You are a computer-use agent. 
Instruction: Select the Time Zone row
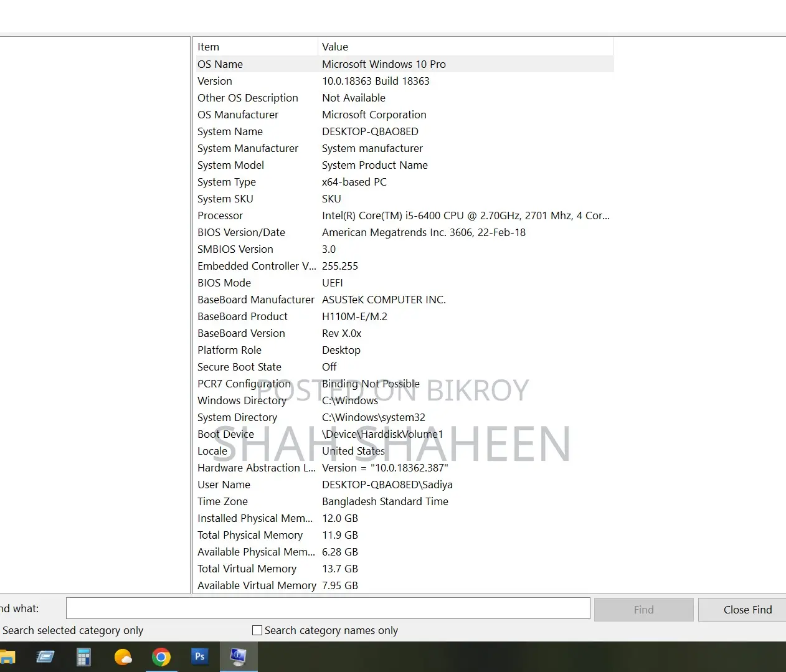[405, 501]
